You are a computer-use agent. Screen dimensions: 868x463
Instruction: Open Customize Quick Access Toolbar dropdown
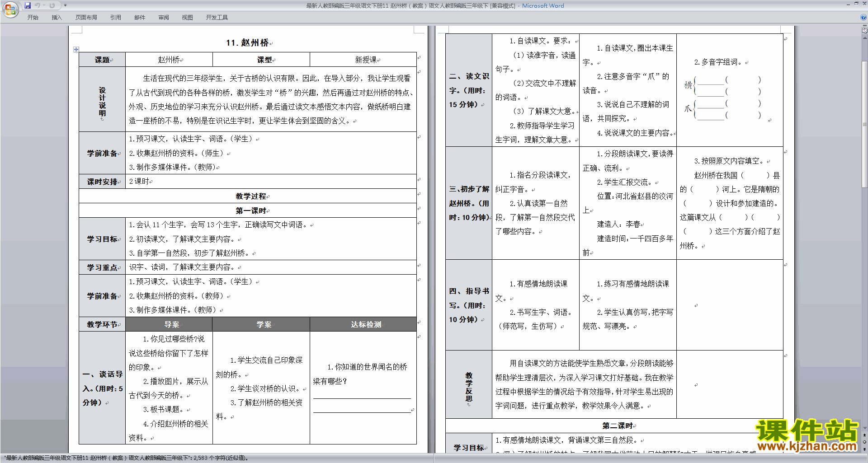pyautogui.click(x=66, y=5)
